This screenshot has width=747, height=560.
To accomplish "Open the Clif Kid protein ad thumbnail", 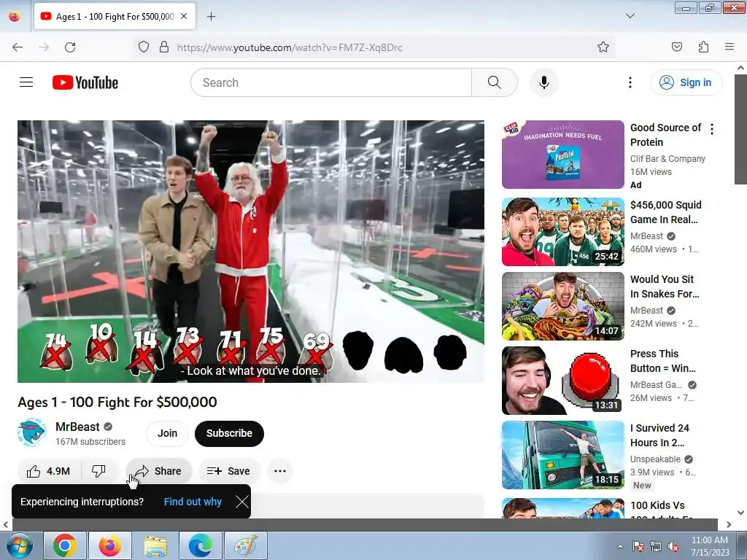I will point(562,155).
